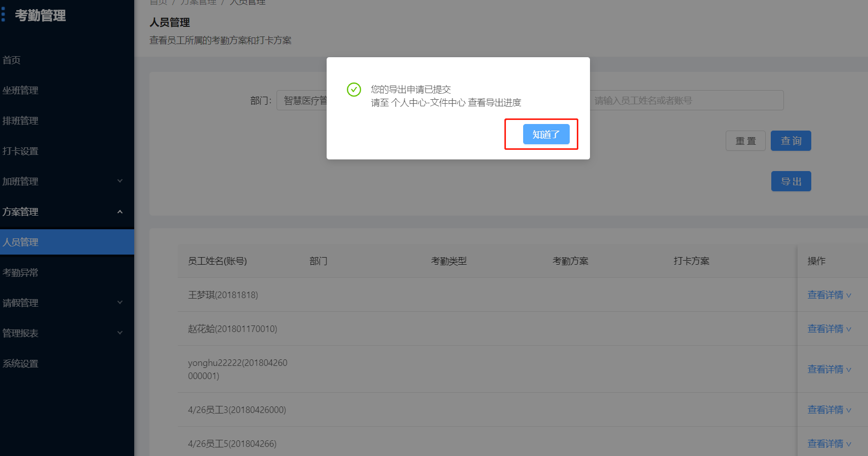
Task: Click the 部门 table column header
Action: point(319,261)
